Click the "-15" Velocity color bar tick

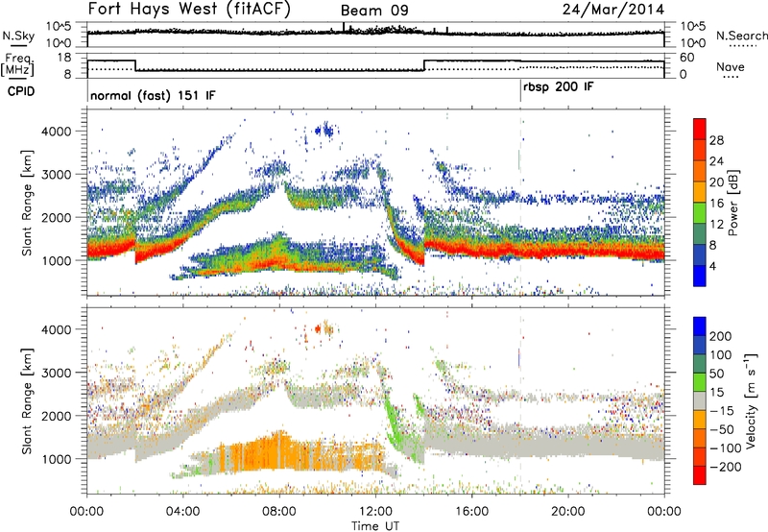722,411
